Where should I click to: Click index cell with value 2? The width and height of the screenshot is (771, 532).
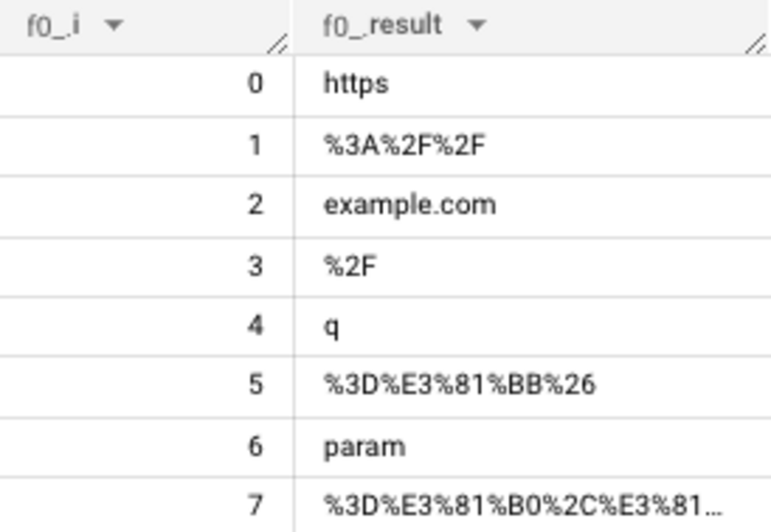[254, 205]
